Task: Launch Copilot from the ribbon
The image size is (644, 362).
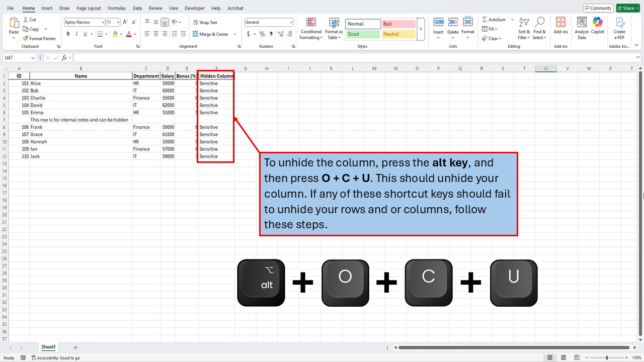Action: (x=597, y=25)
